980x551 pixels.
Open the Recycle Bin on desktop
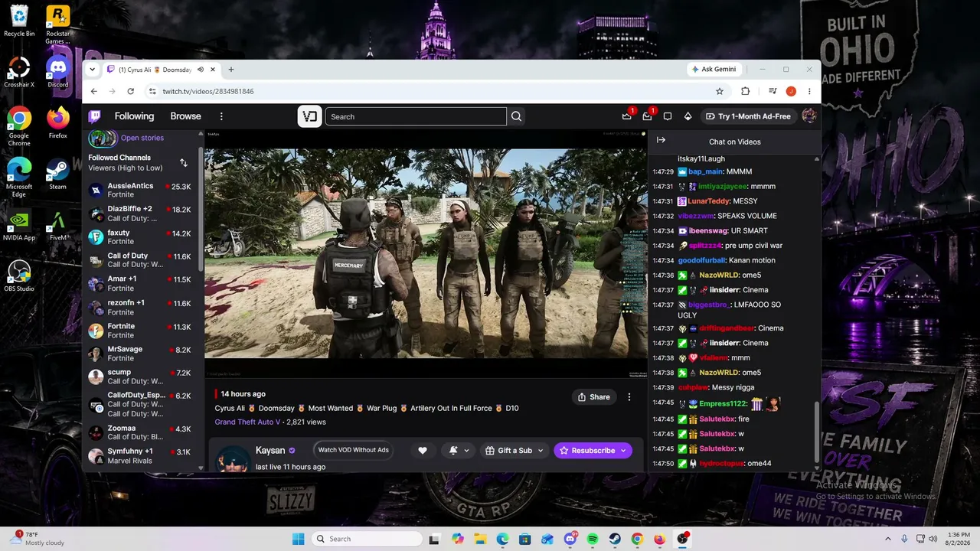[19, 21]
